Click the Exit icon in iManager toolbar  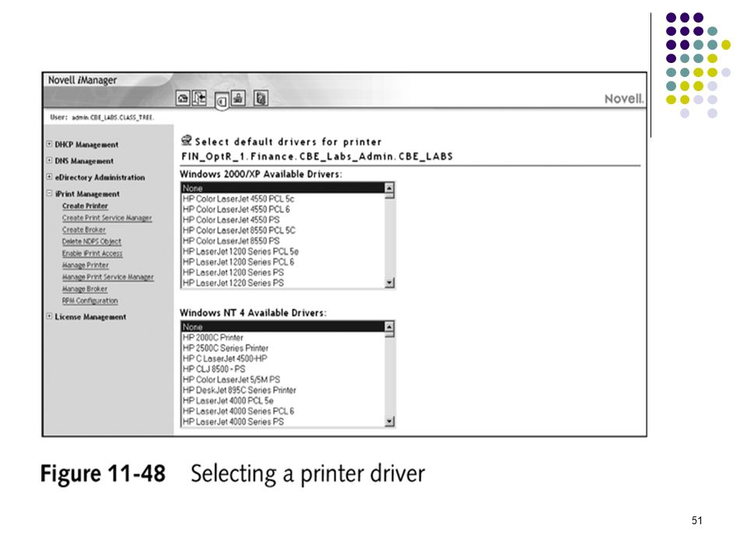coord(199,99)
